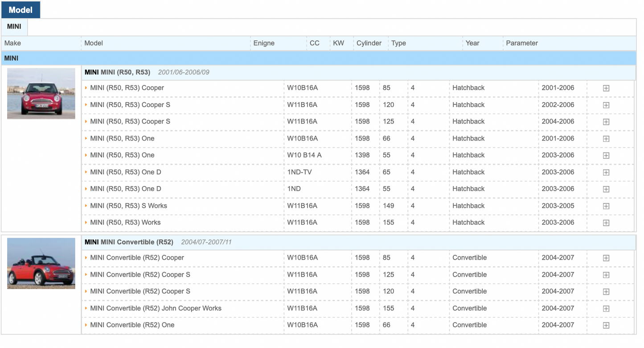
Task: Open the MINI Convertible (R52) Cooper link
Action: click(137, 257)
